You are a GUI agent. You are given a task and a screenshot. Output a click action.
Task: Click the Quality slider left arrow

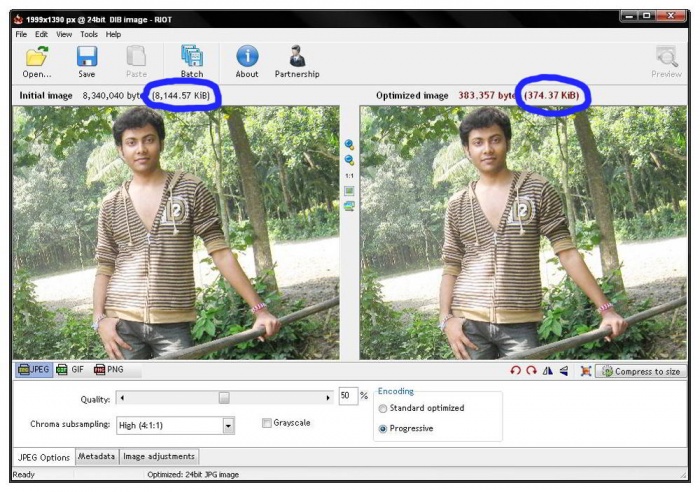tap(122, 397)
